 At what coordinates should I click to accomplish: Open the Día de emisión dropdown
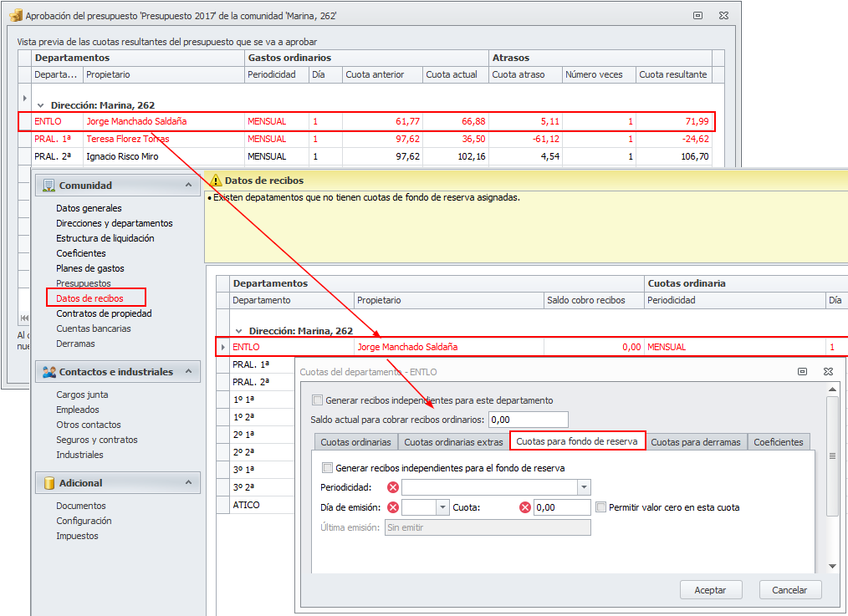[442, 507]
